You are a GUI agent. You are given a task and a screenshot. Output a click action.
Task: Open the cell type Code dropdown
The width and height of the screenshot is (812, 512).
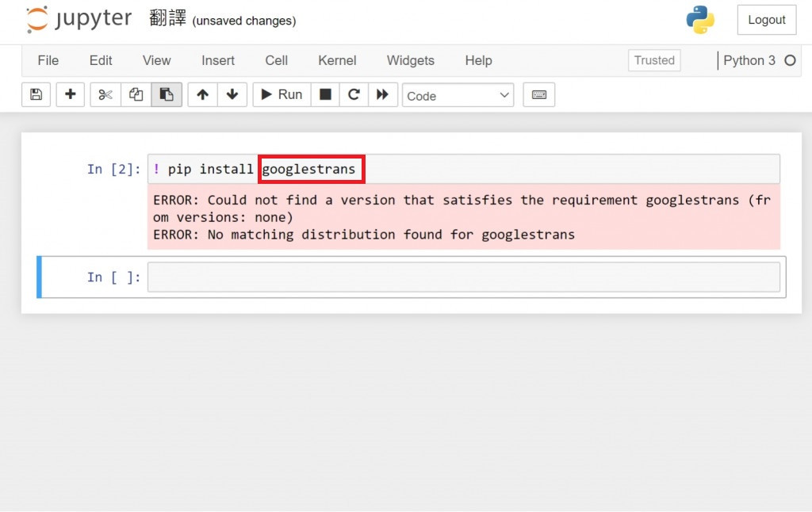(458, 95)
